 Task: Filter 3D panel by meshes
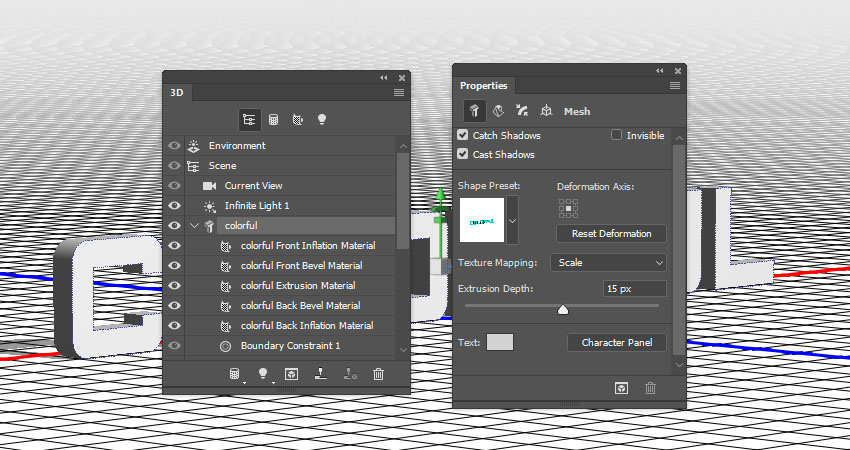click(273, 118)
